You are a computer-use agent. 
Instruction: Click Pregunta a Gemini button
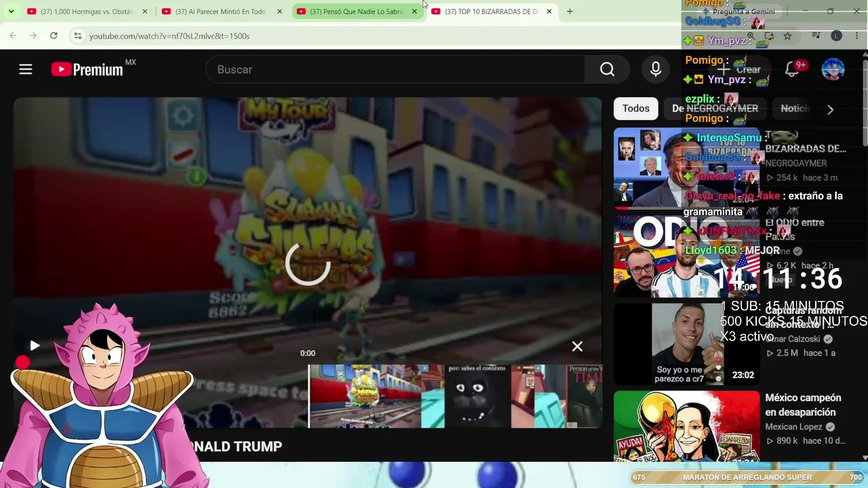[739, 12]
